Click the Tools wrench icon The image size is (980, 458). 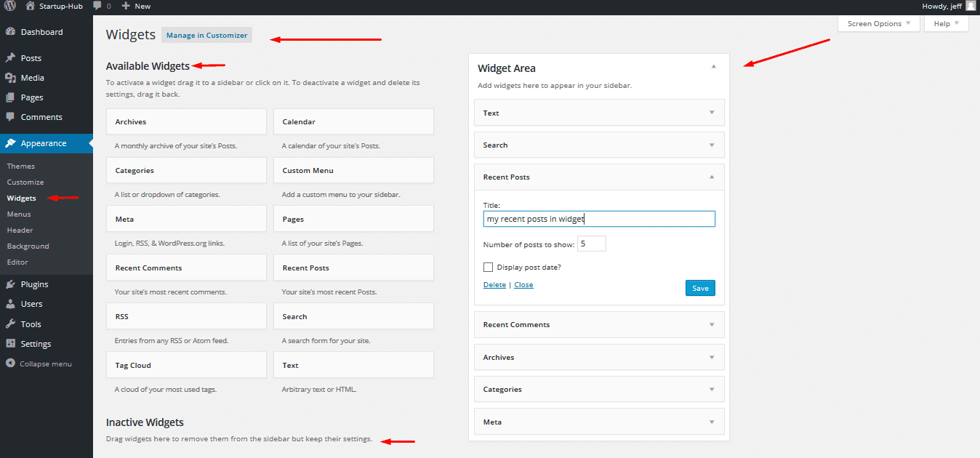pos(10,324)
